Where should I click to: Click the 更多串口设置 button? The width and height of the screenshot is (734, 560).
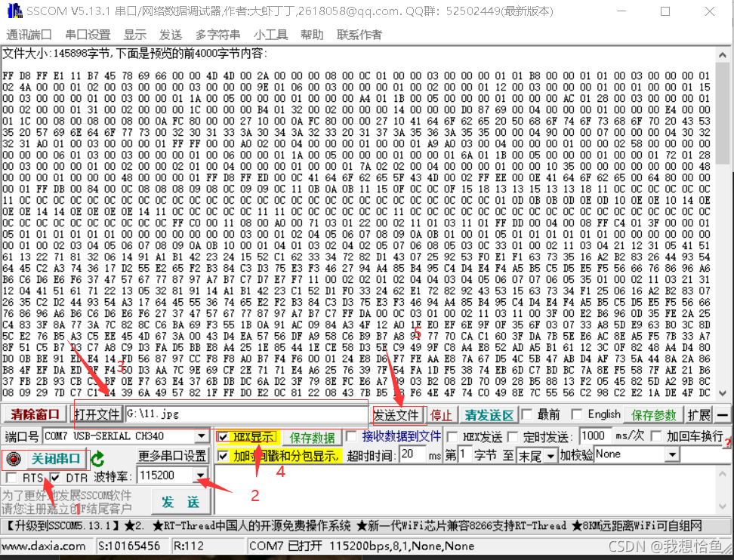pyautogui.click(x=172, y=455)
